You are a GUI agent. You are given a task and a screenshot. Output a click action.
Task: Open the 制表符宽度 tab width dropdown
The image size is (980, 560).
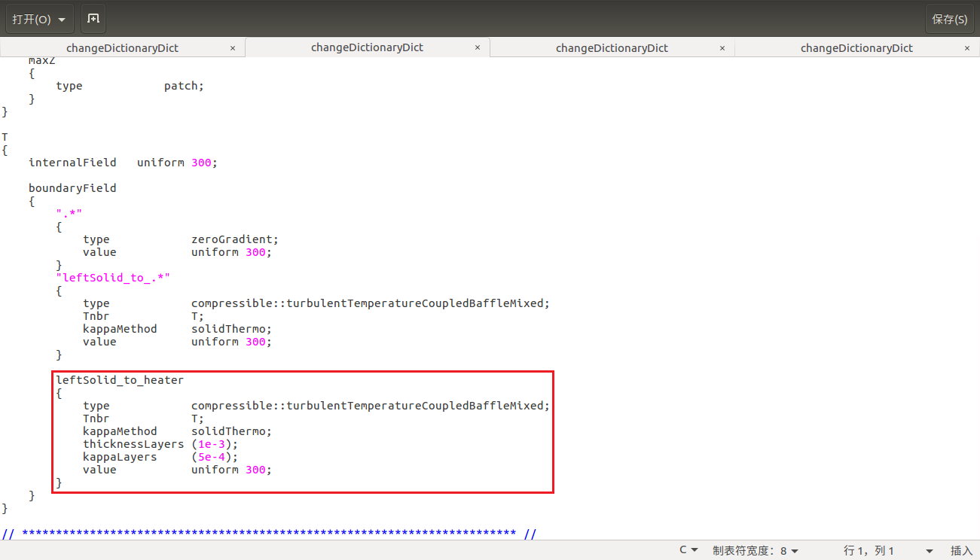[x=755, y=550]
